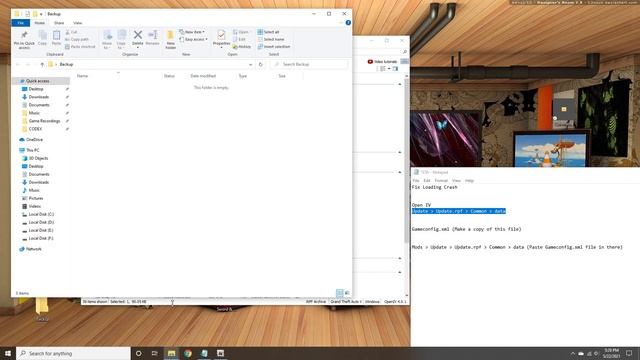Click Cortana circle on taskbar
The image size is (640, 360).
click(x=138, y=353)
